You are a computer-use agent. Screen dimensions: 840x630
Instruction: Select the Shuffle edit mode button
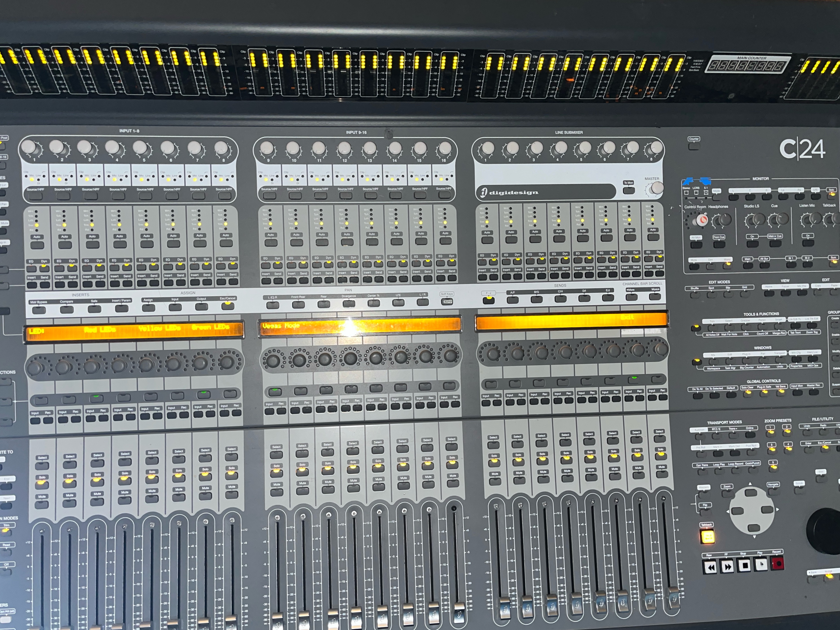[695, 295]
